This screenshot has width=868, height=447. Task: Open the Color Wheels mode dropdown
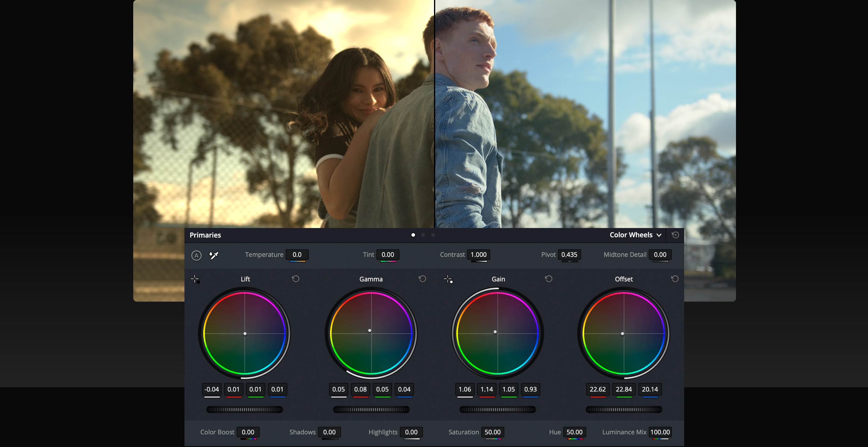(659, 235)
